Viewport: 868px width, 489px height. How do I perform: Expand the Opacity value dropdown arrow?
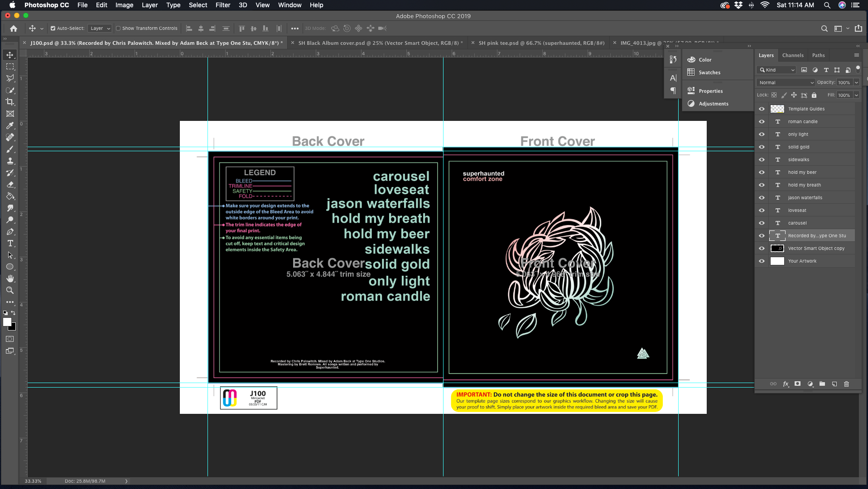pyautogui.click(x=856, y=82)
